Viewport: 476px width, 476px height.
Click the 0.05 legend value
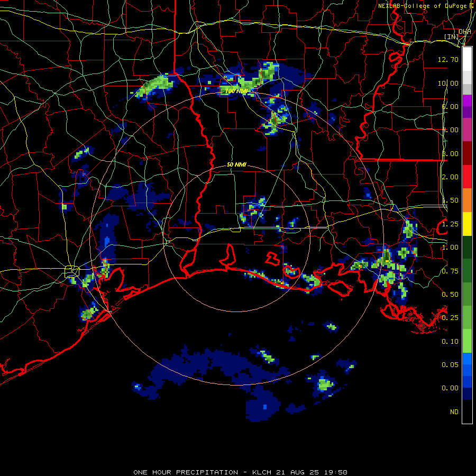click(450, 364)
